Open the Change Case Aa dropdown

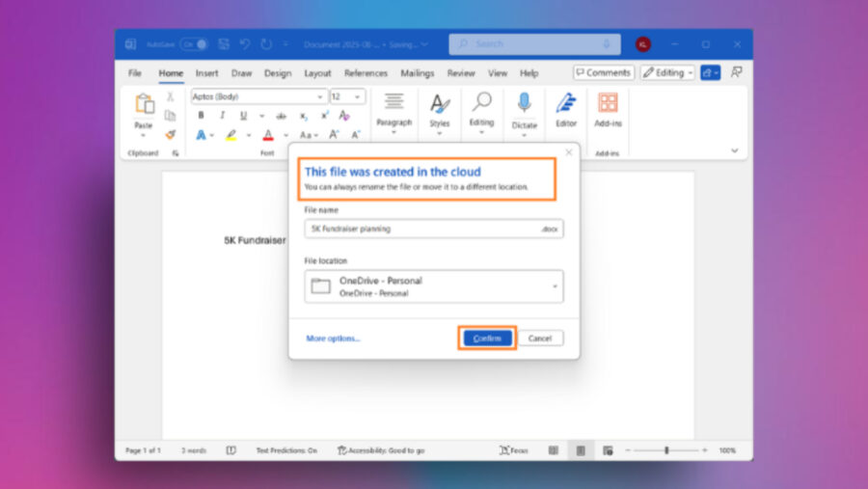click(x=309, y=135)
